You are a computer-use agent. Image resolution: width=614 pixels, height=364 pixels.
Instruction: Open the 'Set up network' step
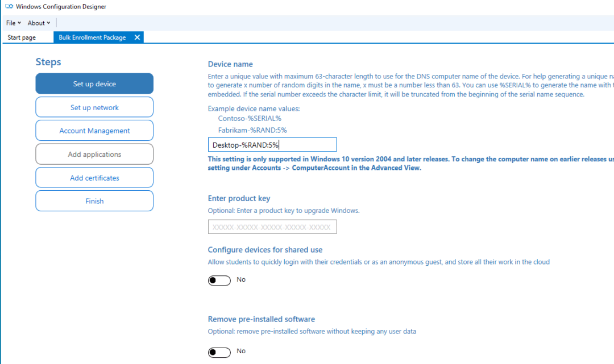(x=94, y=107)
